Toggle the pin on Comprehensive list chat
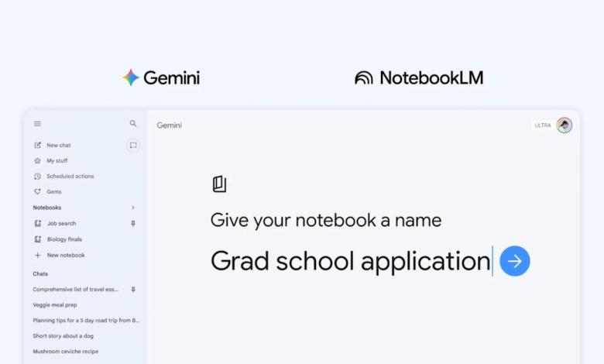This screenshot has height=364, width=604. (133, 290)
